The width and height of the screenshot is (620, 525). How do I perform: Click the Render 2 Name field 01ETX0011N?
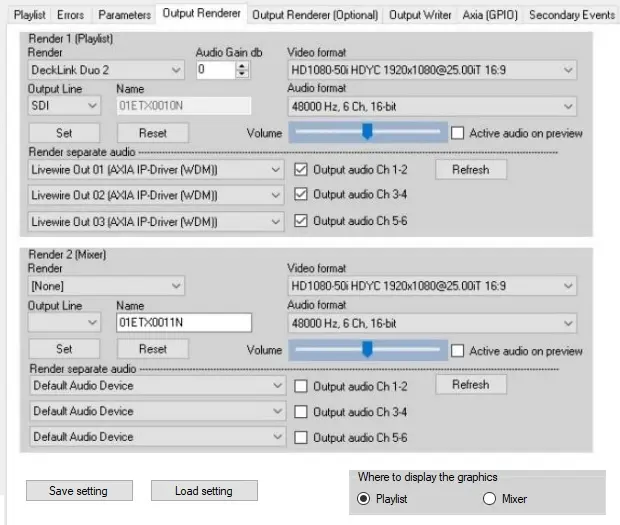click(184, 323)
